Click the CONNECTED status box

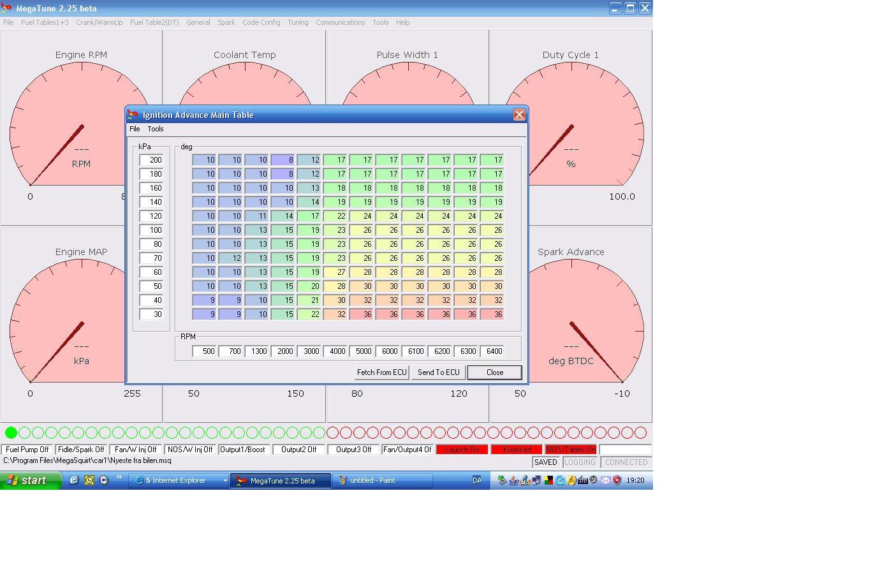626,462
